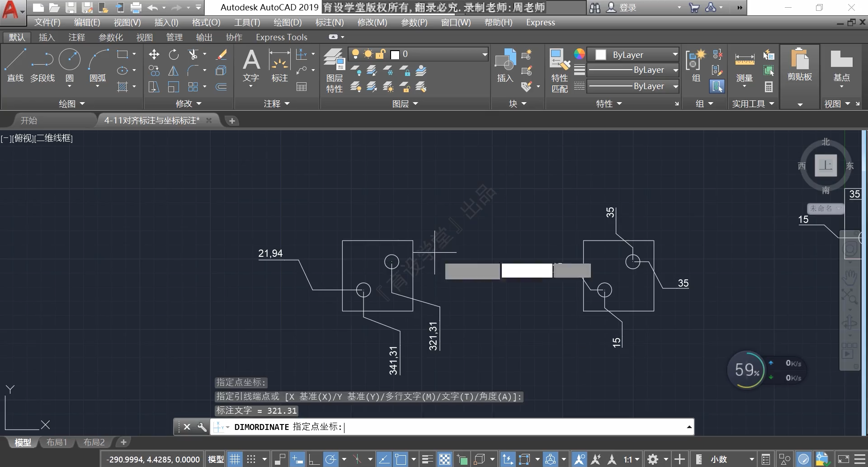Image resolution: width=868 pixels, height=467 pixels.
Task: Select the Polyline (多段线) tool
Action: point(42,66)
